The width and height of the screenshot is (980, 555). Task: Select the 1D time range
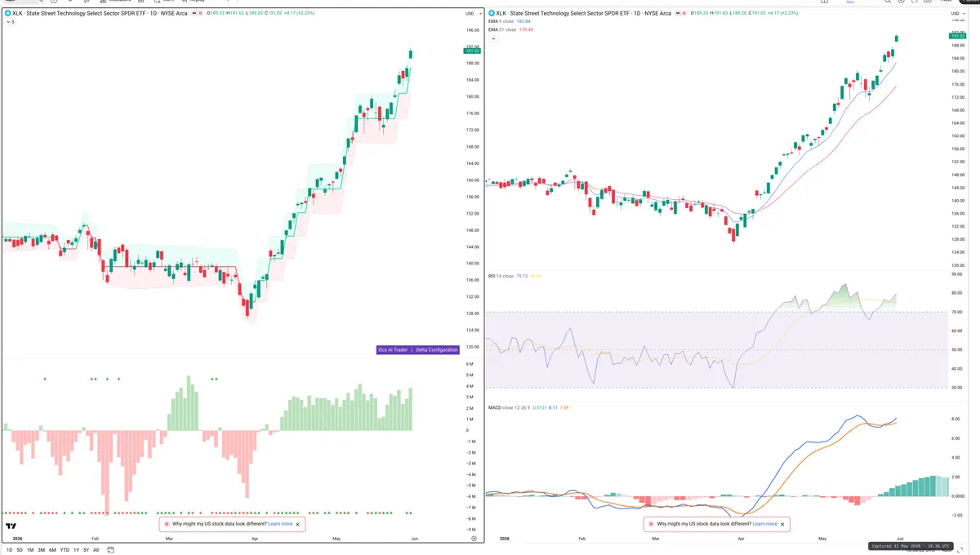[x=10, y=550]
